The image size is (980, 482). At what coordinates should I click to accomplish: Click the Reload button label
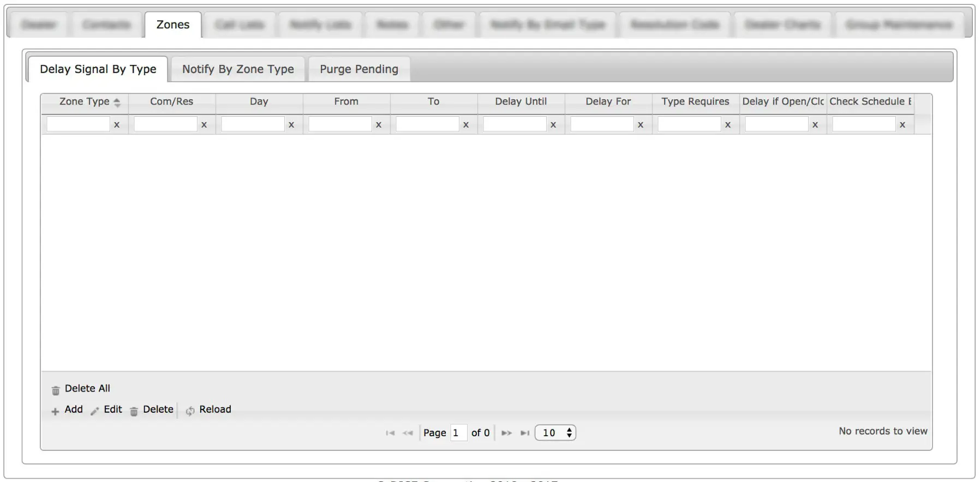pyautogui.click(x=215, y=409)
